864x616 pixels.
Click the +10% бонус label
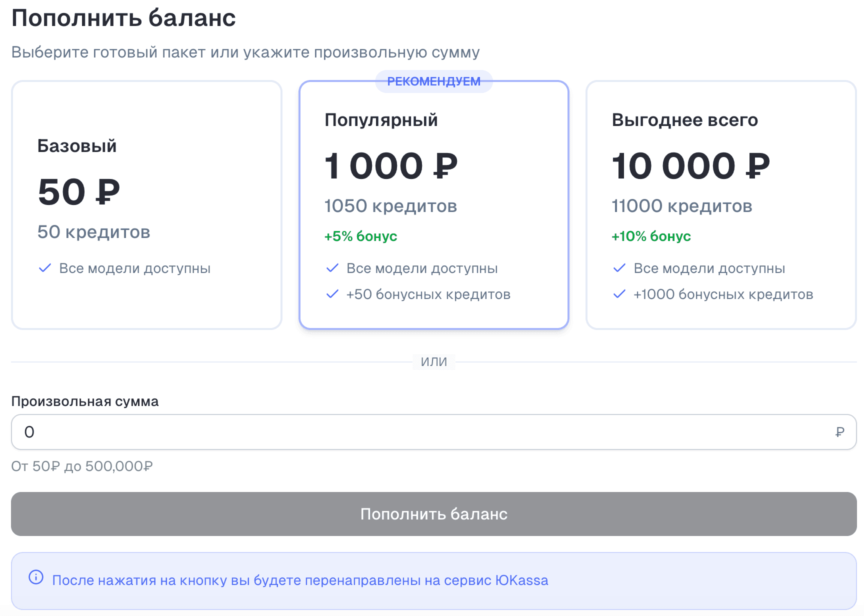650,236
